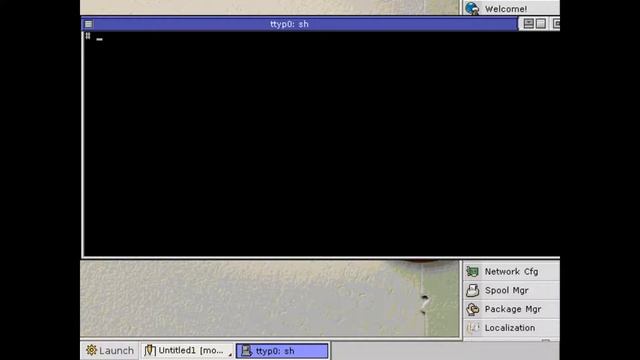Screen dimensions: 640x360
Task: Click the Package Mgr icon
Action: coord(473,309)
